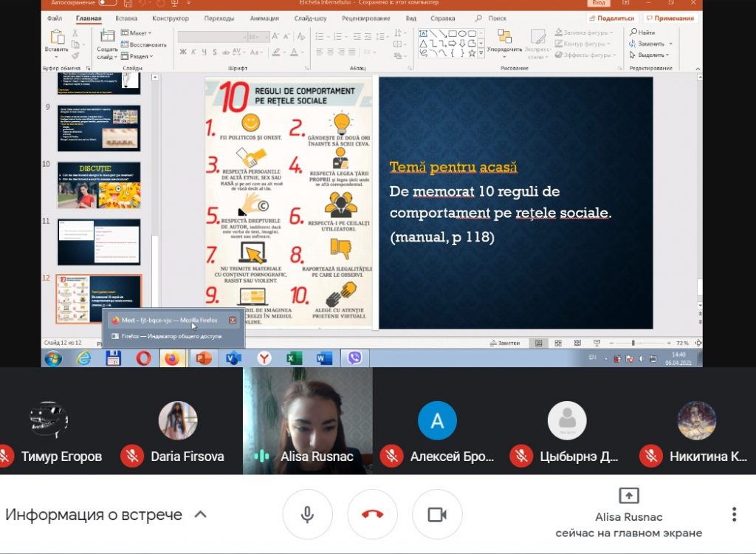Toggle bold Ж formatting button

(183, 52)
